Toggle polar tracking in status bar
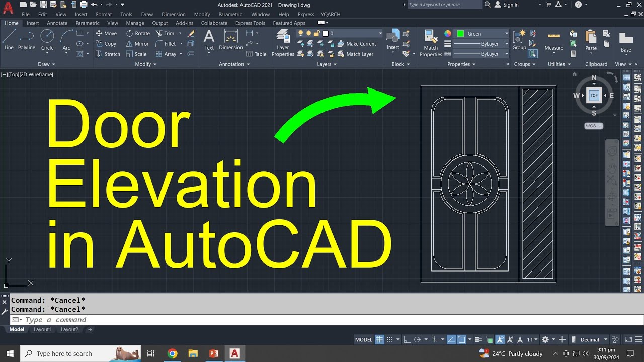This screenshot has width=644, height=362. (417, 339)
